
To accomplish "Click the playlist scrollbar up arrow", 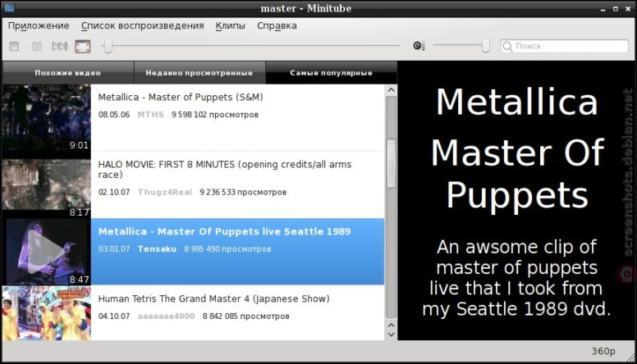I will coord(391,90).
